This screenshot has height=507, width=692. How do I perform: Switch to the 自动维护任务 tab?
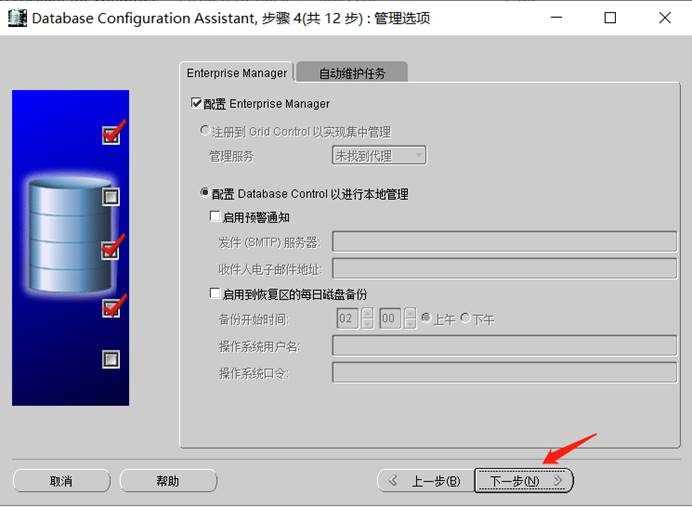[352, 73]
